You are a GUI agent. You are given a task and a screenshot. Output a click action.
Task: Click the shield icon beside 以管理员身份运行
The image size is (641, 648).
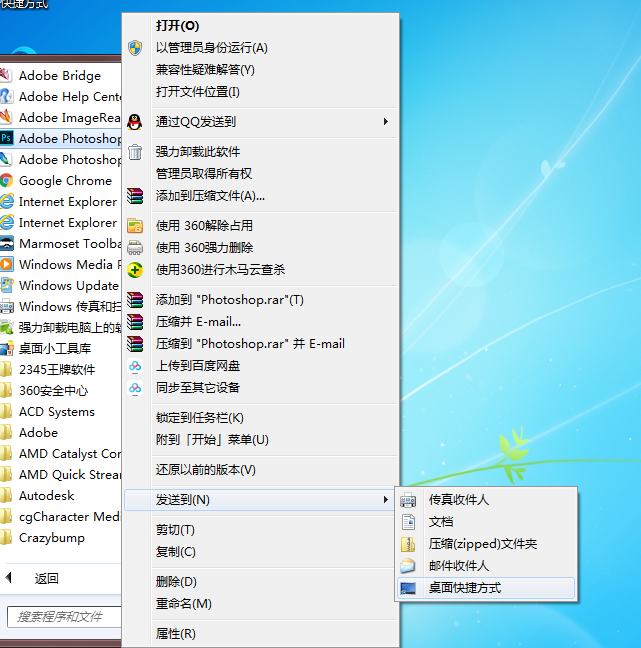coord(135,48)
